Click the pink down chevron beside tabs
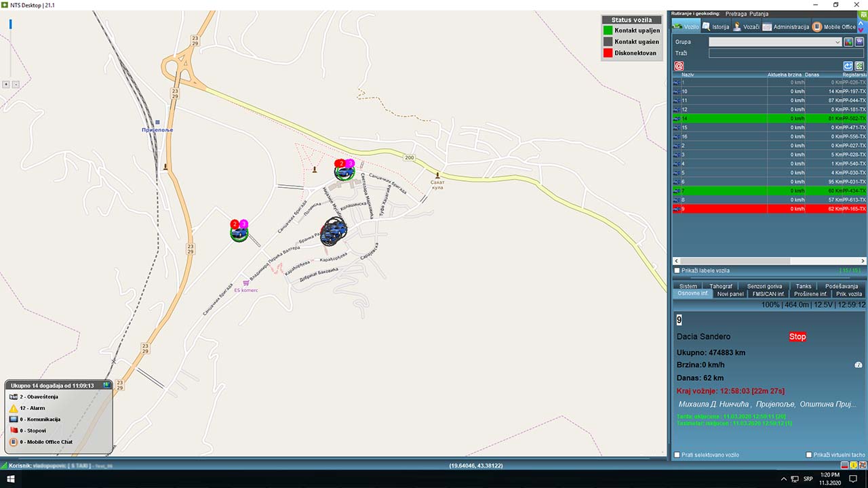 click(862, 30)
